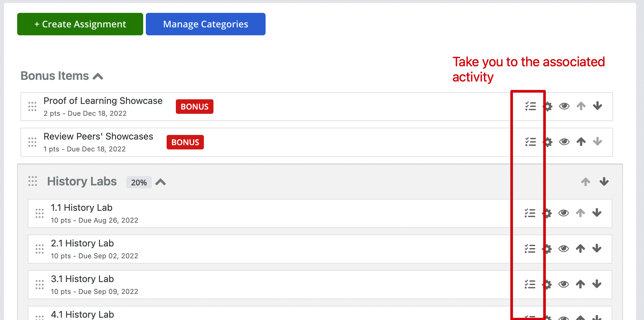The height and width of the screenshot is (320, 644).
Task: Move Review Peers' Showcases up
Action: pos(581,142)
